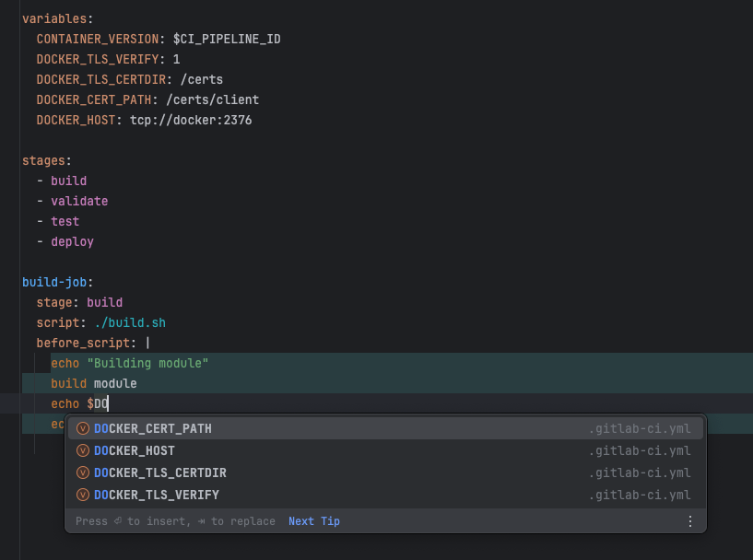Choose DOCKER_HOST from completion list

point(385,450)
